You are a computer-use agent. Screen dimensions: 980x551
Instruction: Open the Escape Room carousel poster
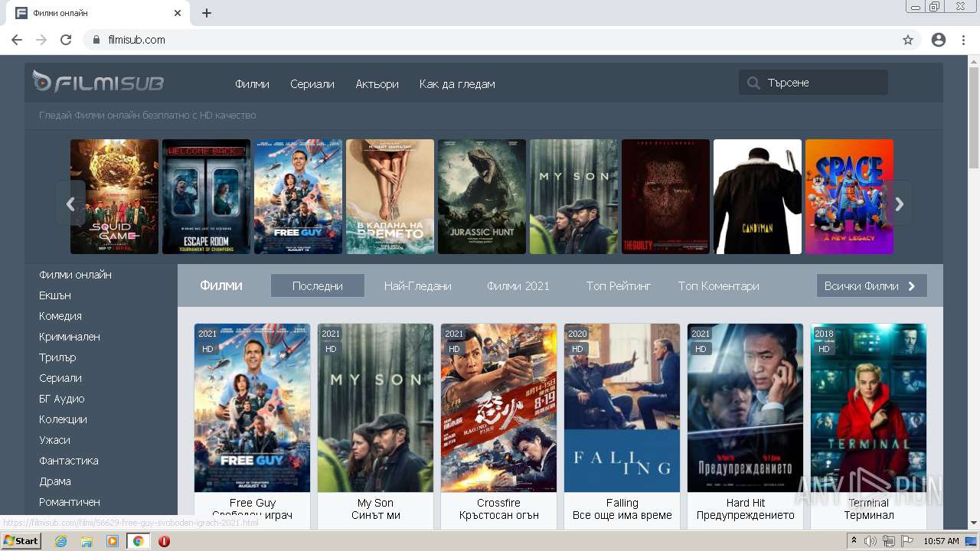(207, 197)
